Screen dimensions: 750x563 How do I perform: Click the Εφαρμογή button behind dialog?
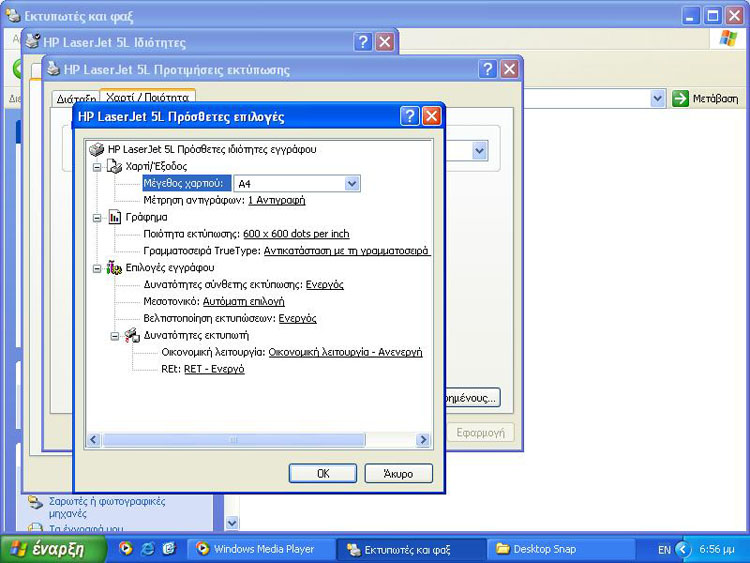[x=480, y=432]
